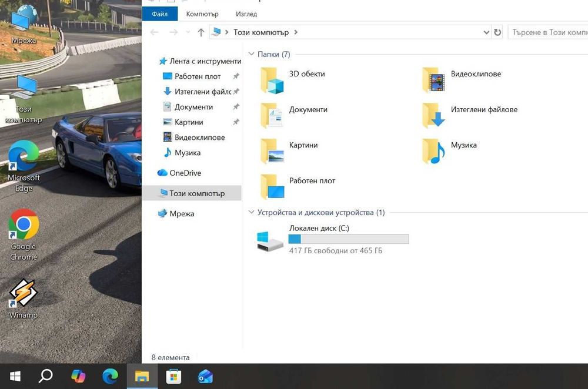The height and width of the screenshot is (389, 588).
Task: Click the pin icon next to Изтеглени файлове
Action: click(x=236, y=92)
